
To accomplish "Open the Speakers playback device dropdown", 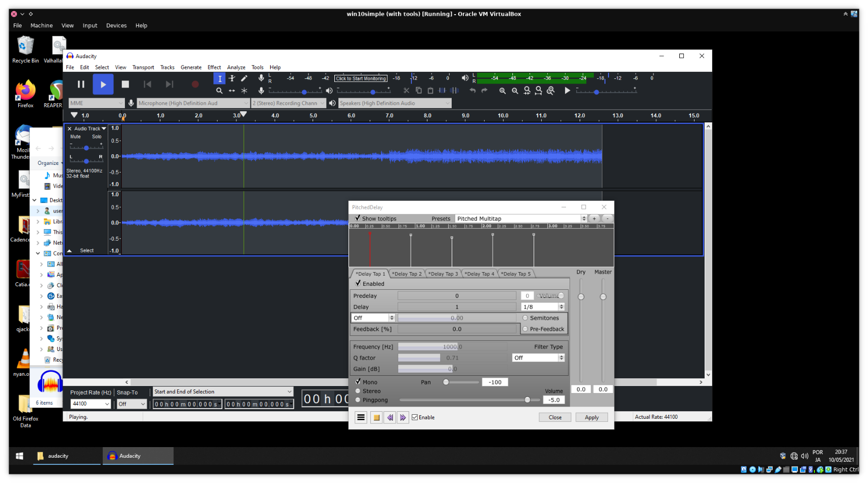I will point(395,103).
